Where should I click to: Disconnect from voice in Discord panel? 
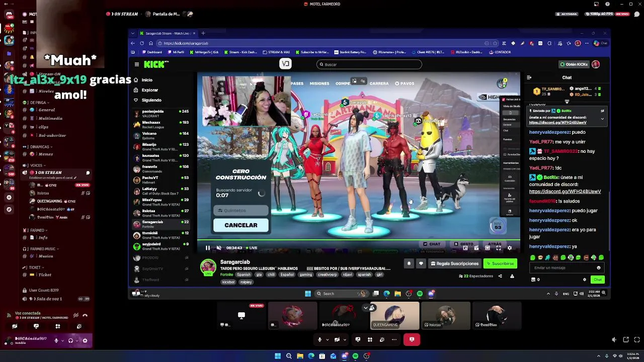click(x=85, y=315)
